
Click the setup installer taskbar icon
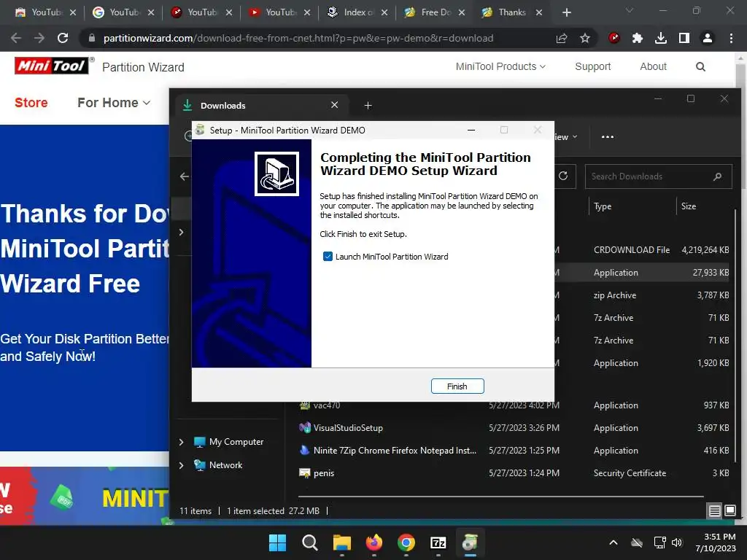(x=471, y=542)
